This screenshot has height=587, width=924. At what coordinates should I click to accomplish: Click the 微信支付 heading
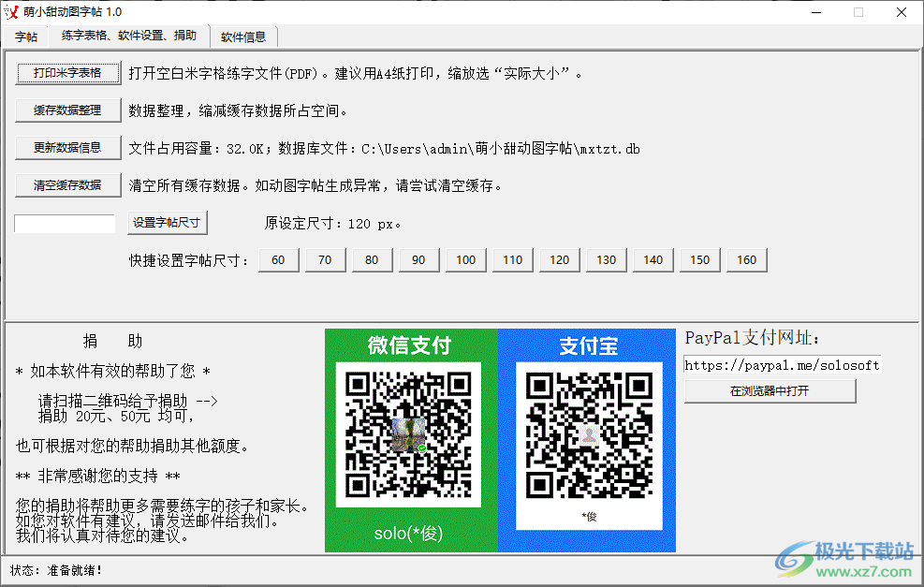pyautogui.click(x=409, y=345)
